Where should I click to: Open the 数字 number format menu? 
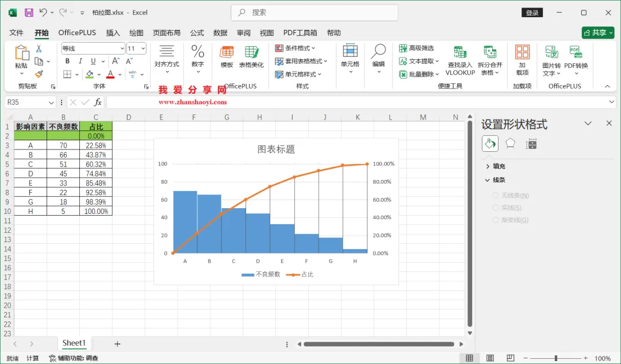click(198, 59)
